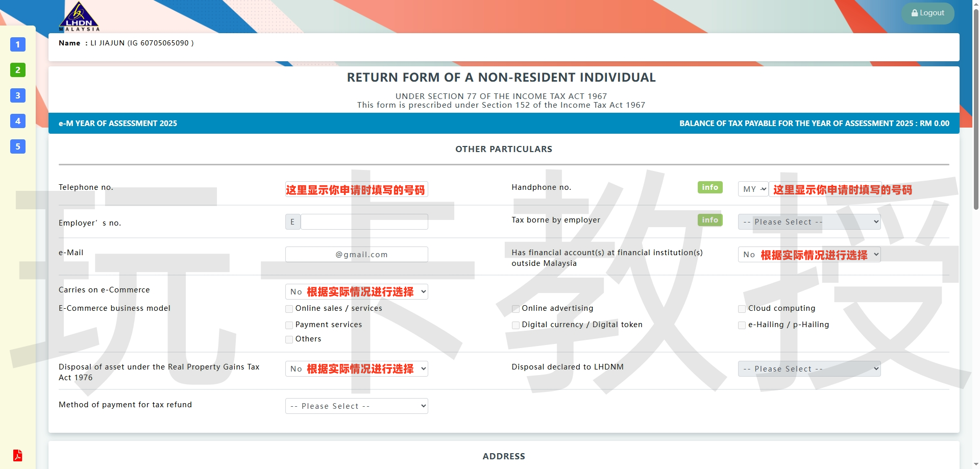Tick the Cloud computing checkbox
This screenshot has height=469, width=980.
point(742,309)
